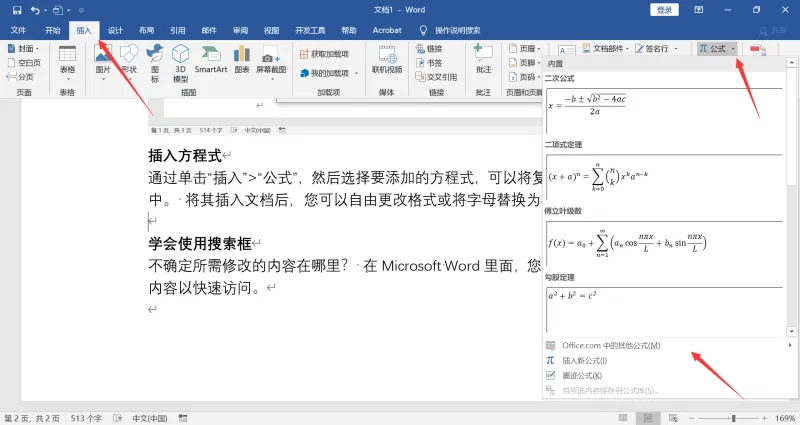Open the Table (表格) grid button
The image size is (800, 425).
[67, 63]
